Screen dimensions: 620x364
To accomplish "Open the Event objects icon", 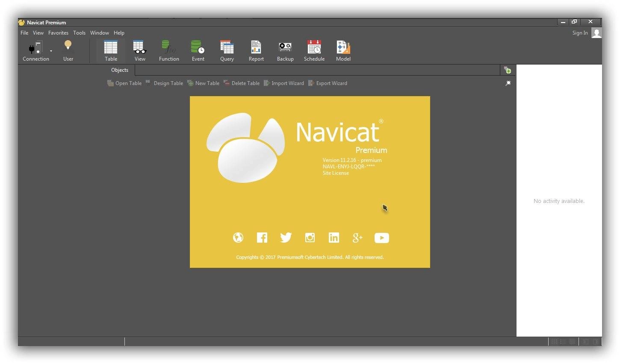I will point(198,47).
